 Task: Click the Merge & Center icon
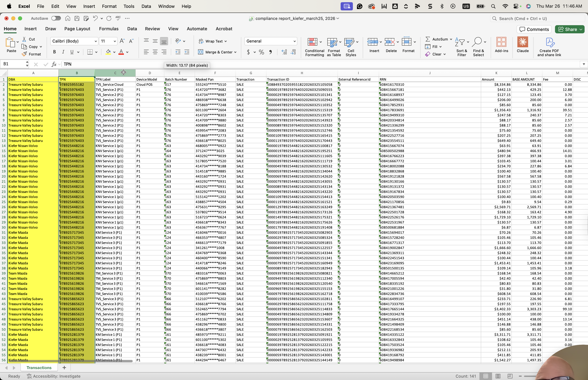coord(201,52)
